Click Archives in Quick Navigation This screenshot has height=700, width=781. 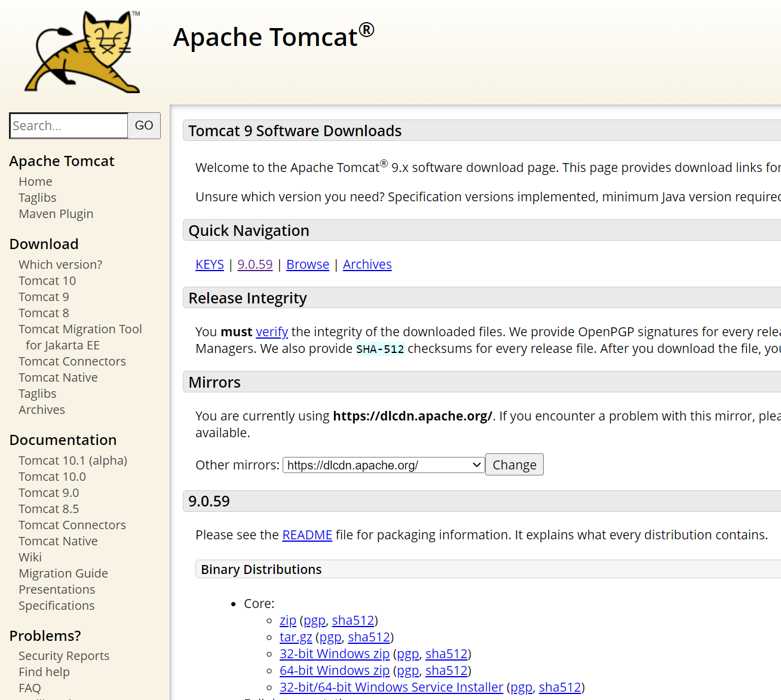coord(367,265)
